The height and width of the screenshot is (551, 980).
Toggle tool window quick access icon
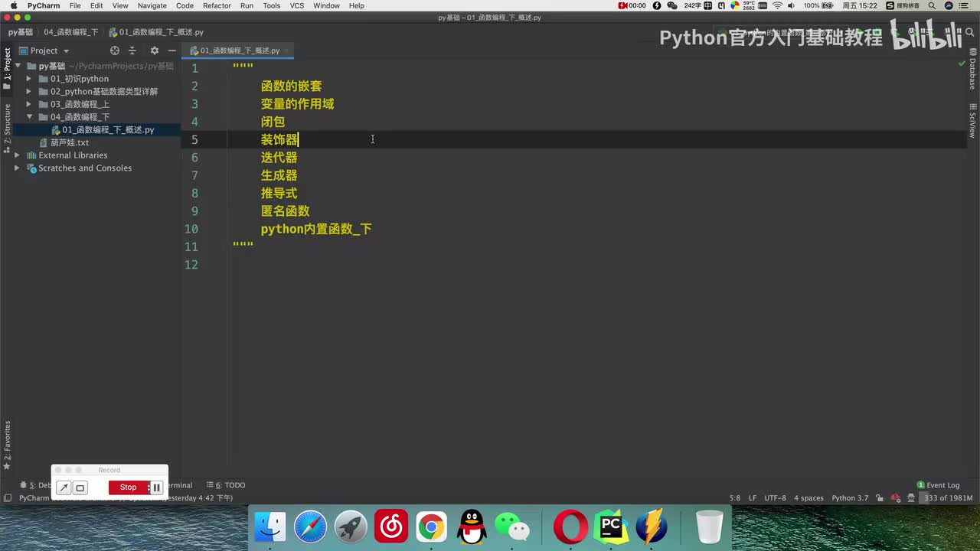[7, 498]
